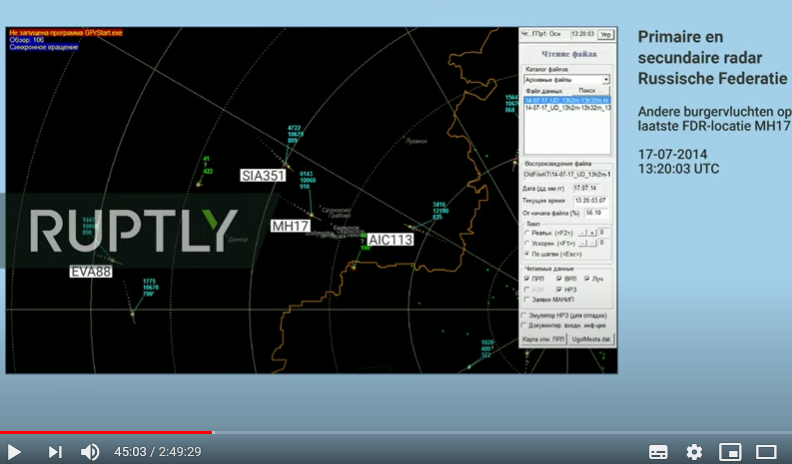Click the Andere burgervluchten caption text
The height and width of the screenshot is (464, 792).
click(714, 119)
